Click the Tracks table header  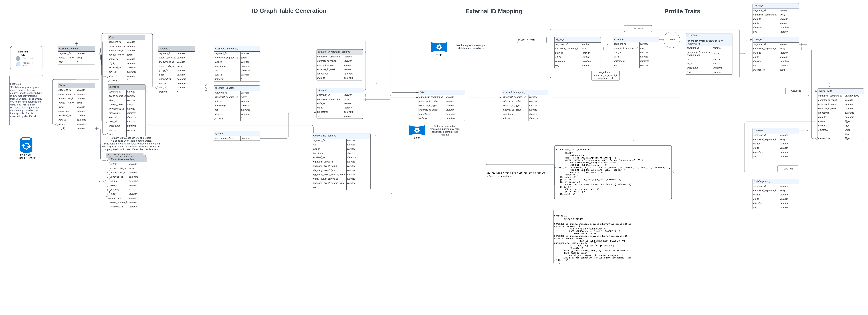tap(76, 85)
